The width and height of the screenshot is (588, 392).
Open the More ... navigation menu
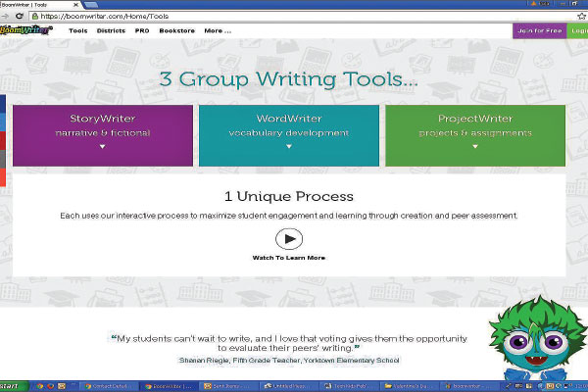tap(218, 30)
